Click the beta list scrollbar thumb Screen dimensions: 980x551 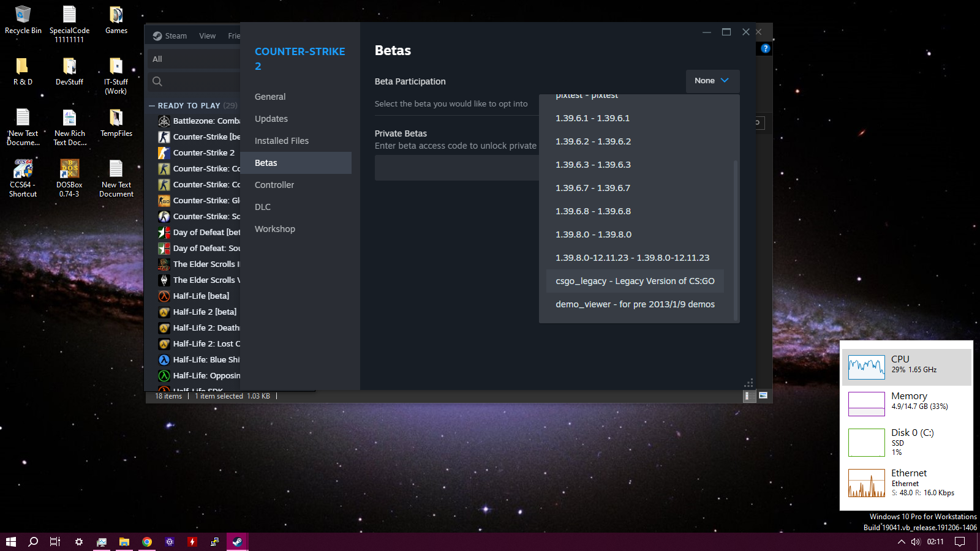(736, 239)
